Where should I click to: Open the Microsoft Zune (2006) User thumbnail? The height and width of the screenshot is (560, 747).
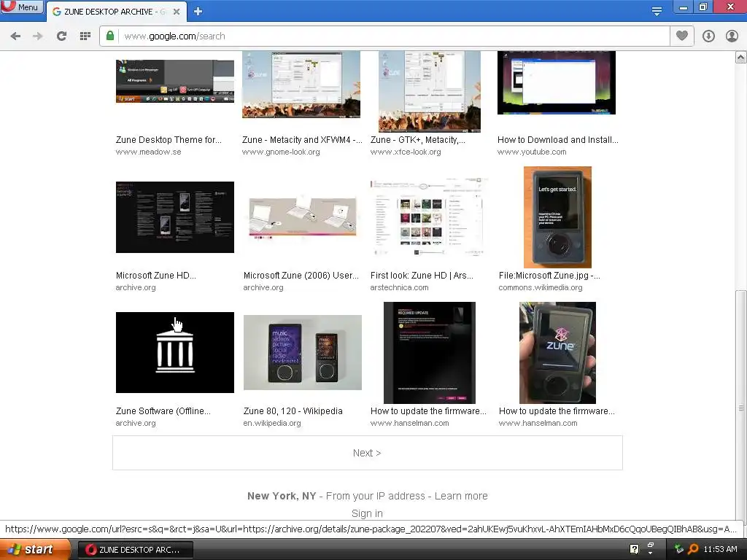pos(303,217)
